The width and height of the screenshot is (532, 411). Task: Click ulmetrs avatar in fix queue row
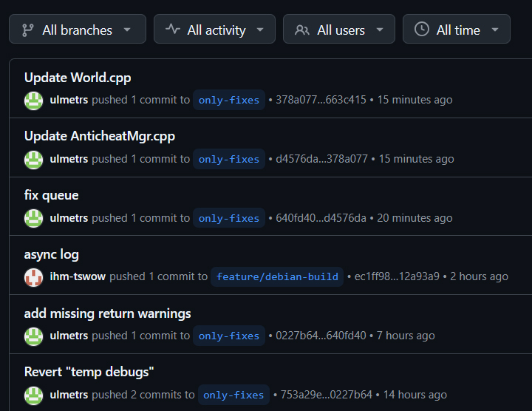click(x=33, y=218)
